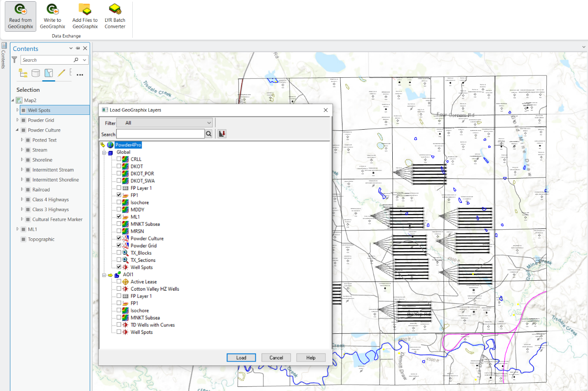Click the Powder4Pro globe project icon

click(x=110, y=145)
